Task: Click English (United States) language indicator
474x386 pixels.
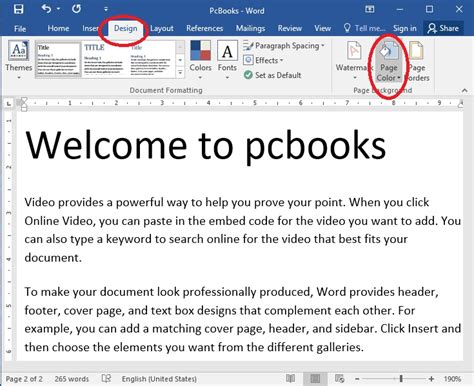Action: (x=159, y=379)
